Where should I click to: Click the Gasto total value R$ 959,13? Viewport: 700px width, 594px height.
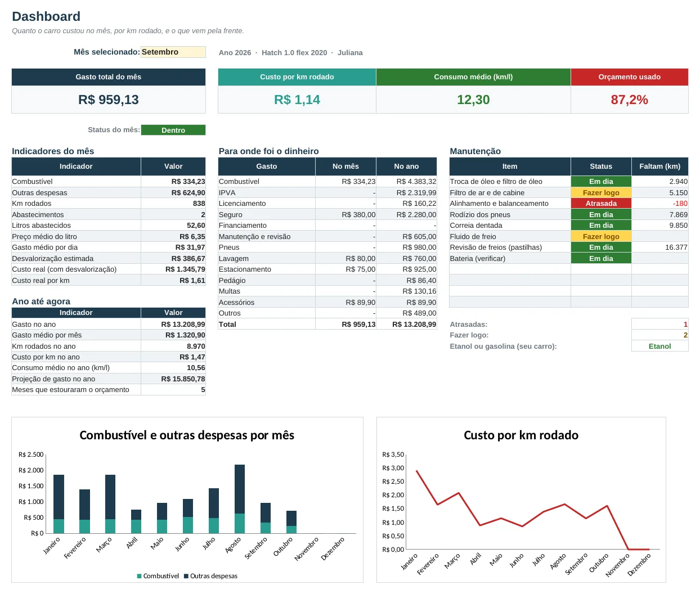(x=109, y=100)
